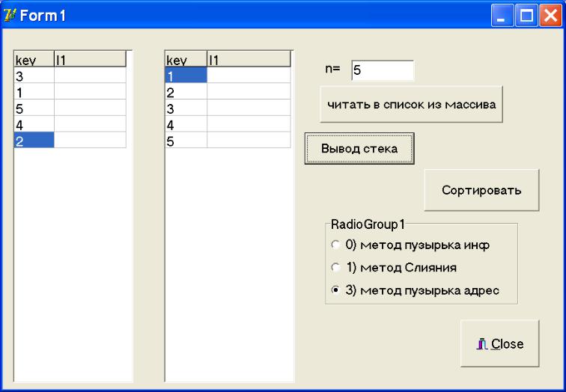Viewport: 566px width, 392px height.
Task: Click the l1 cell beside key 5 in right grid
Action: tap(249, 140)
